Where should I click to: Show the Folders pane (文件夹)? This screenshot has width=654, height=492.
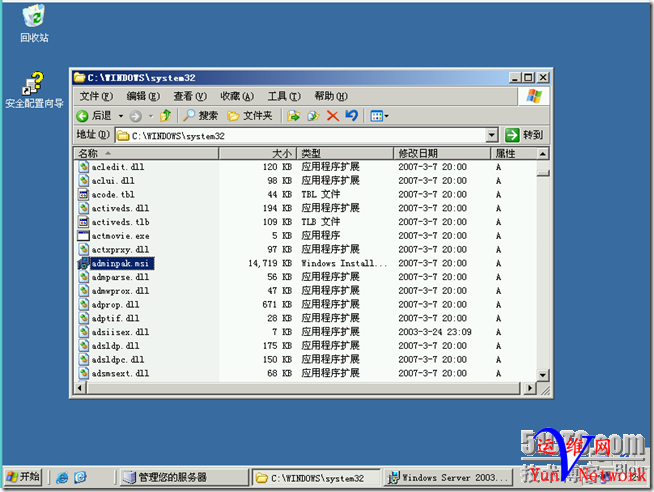[250, 115]
